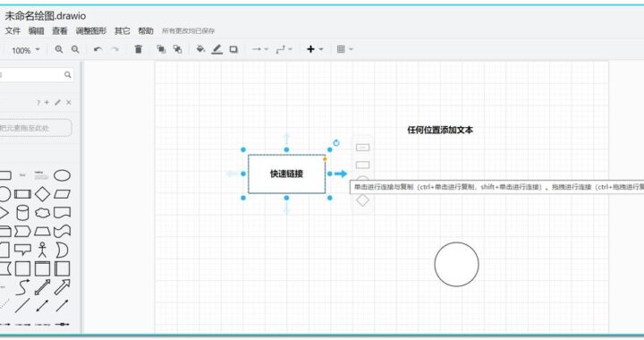The height and width of the screenshot is (340, 644).
Task: Add to scratchpad with plus icon
Action: pos(47,102)
